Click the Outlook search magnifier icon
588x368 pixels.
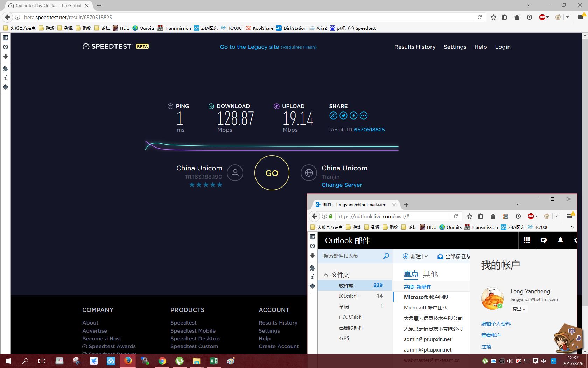[x=386, y=256]
